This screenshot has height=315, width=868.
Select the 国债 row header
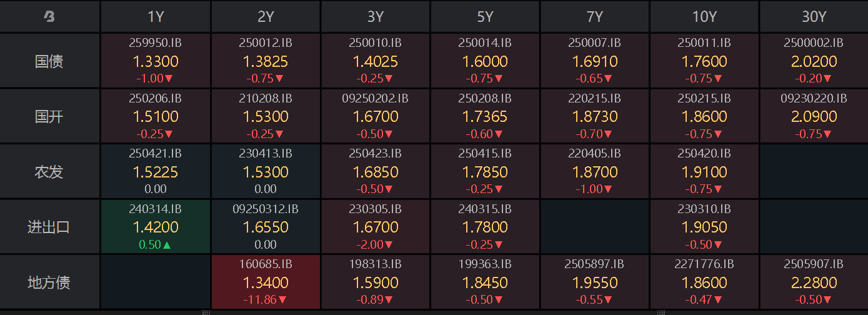coord(49,61)
